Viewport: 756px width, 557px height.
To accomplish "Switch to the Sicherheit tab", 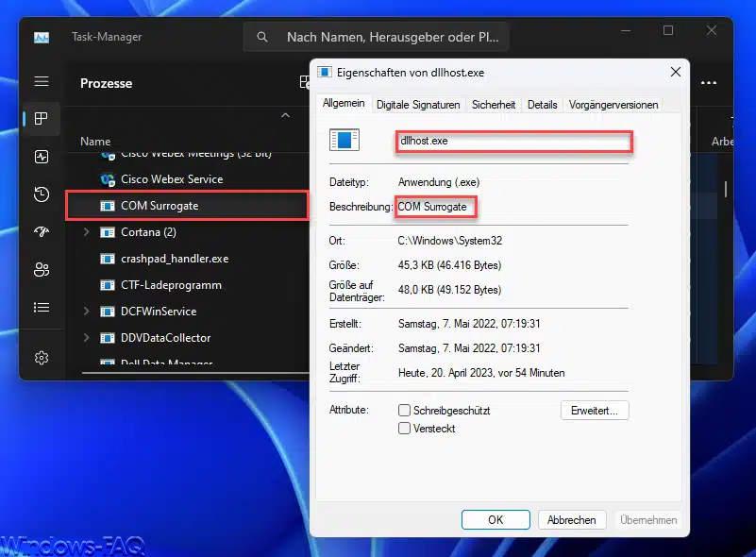I will 494,105.
